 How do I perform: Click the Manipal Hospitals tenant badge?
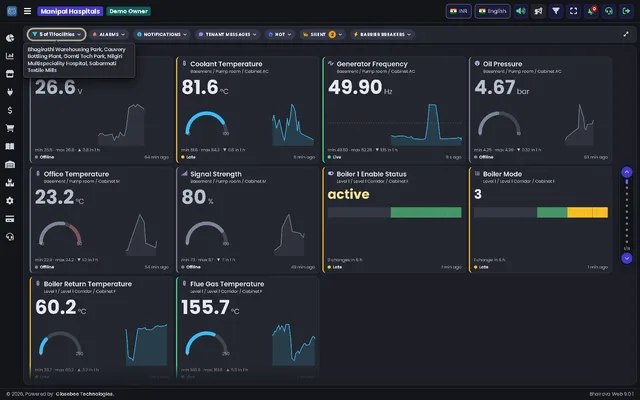tap(70, 11)
